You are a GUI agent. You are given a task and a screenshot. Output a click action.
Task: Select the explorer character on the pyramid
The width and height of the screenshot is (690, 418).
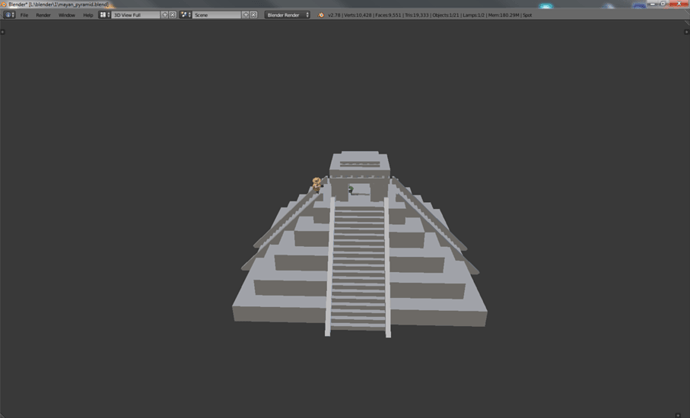pyautogui.click(x=317, y=184)
